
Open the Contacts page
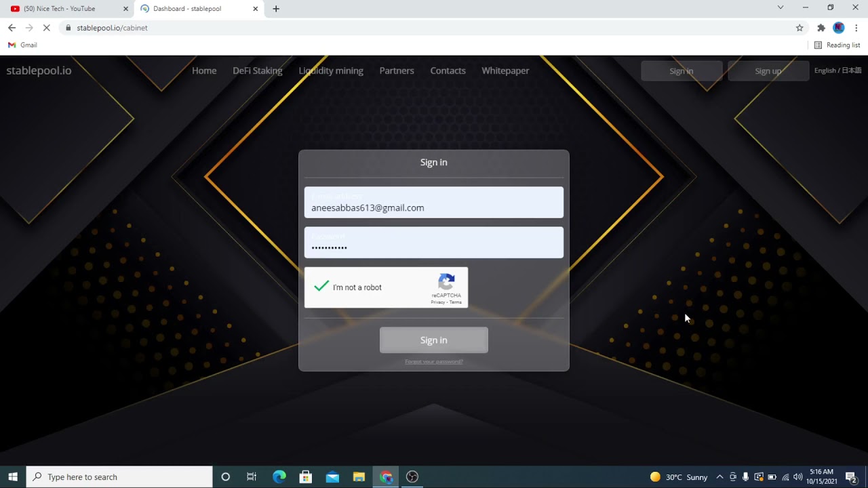448,70
